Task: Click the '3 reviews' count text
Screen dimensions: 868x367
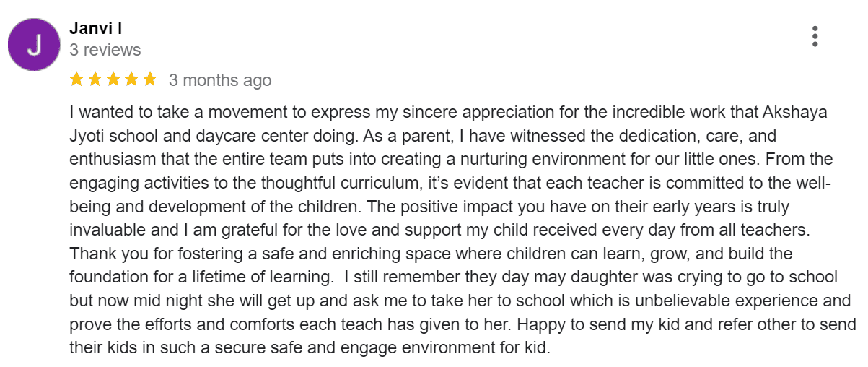Action: [x=105, y=50]
